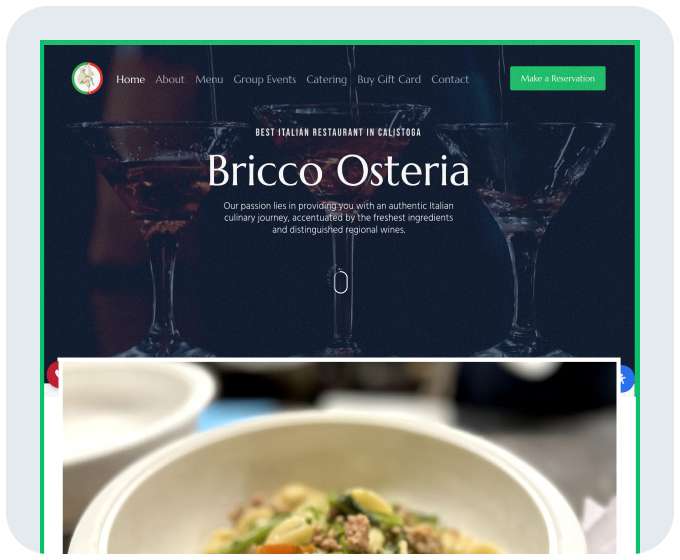Click the Bricco Osteria circular logo
The height and width of the screenshot is (560, 680).
[x=88, y=79]
